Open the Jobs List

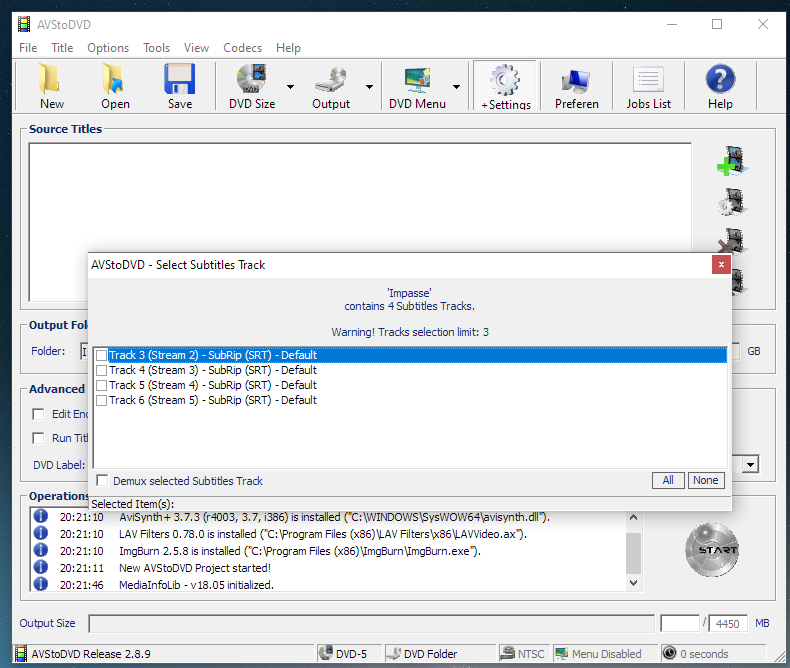coord(648,86)
